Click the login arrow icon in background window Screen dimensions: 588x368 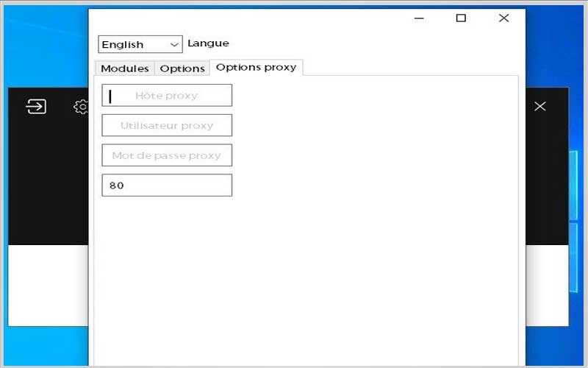tap(36, 106)
